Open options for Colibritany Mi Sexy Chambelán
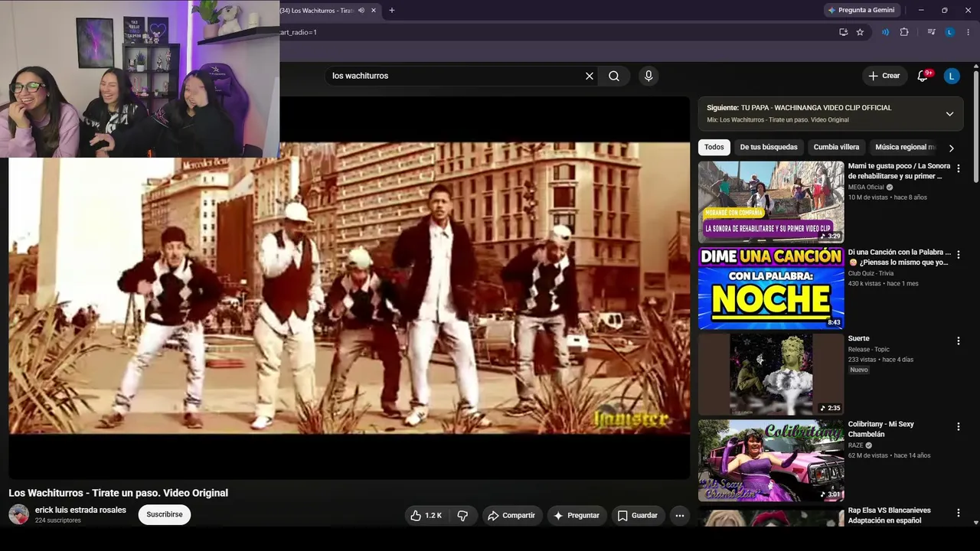980x551 pixels. (958, 426)
